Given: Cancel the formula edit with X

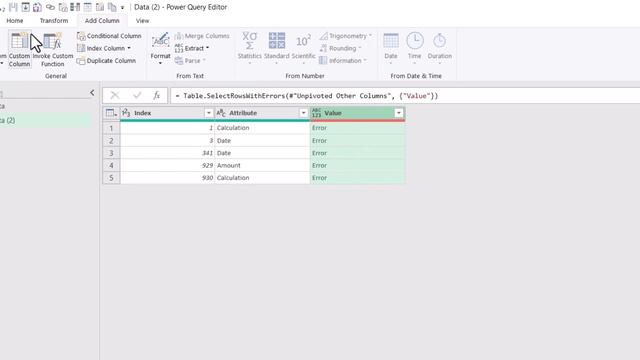Looking at the screenshot, I should [x=115, y=96].
